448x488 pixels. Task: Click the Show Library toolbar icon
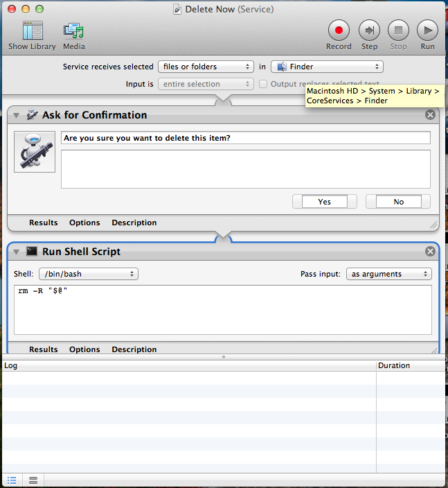pyautogui.click(x=33, y=31)
